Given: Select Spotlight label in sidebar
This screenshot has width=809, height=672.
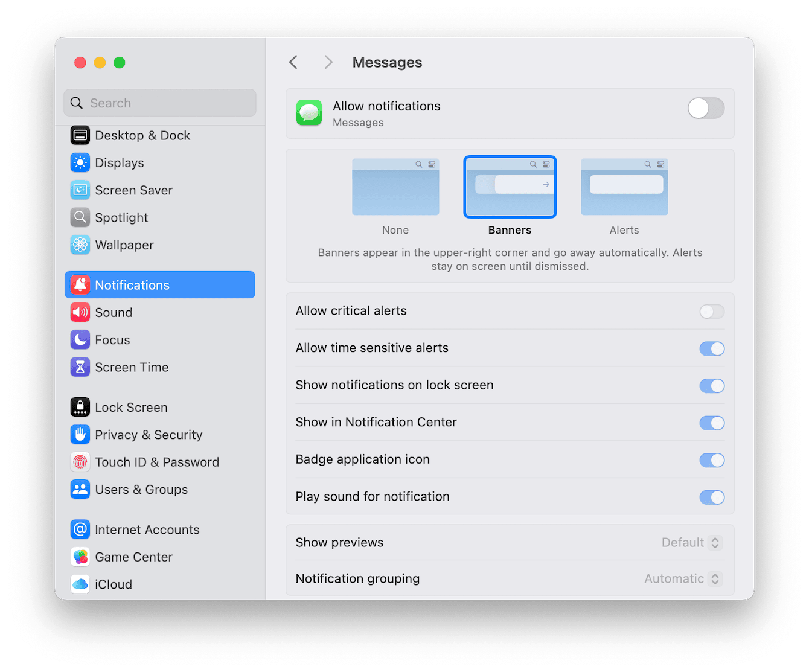Looking at the screenshot, I should (121, 218).
